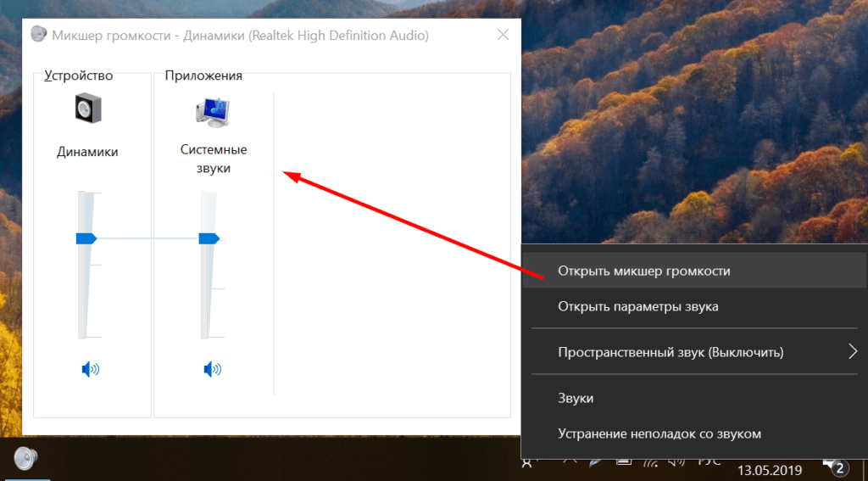Click the volume mixer taskbar button
The image size is (868, 481).
tap(25, 459)
